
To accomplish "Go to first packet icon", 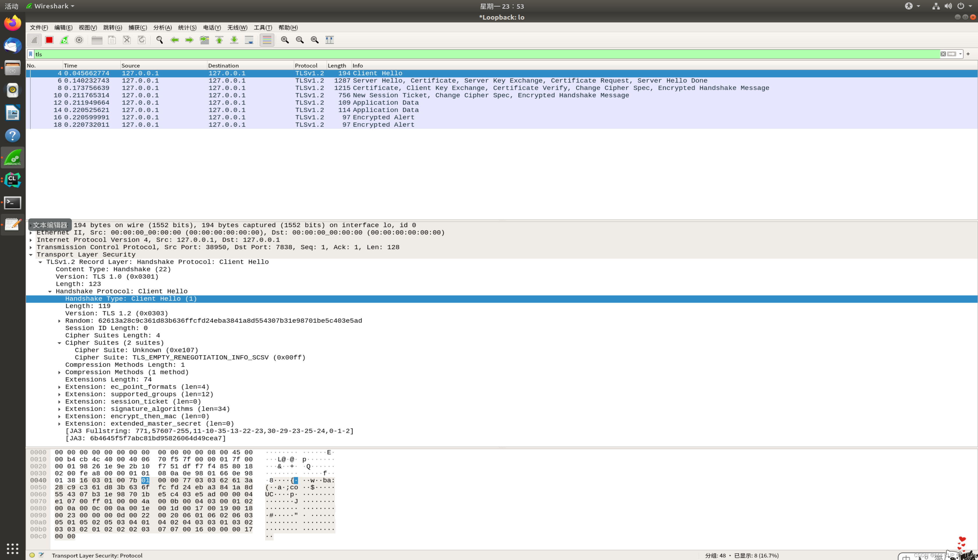I will coord(219,40).
